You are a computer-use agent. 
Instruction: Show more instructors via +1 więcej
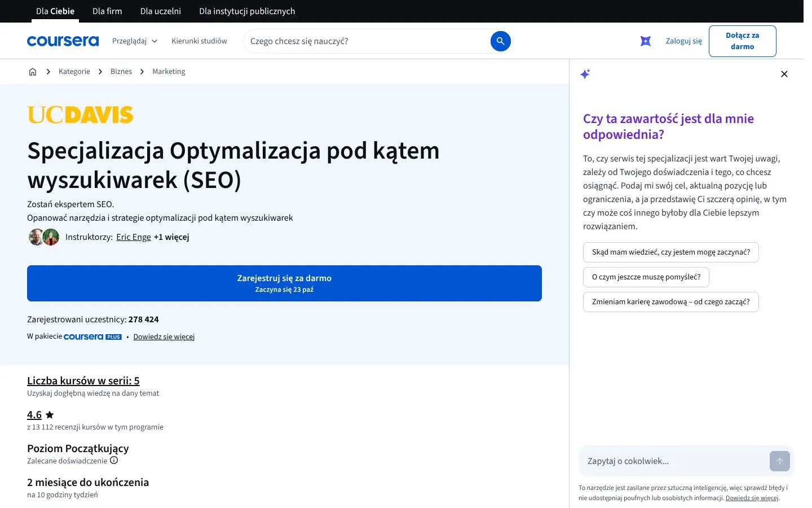tap(171, 237)
